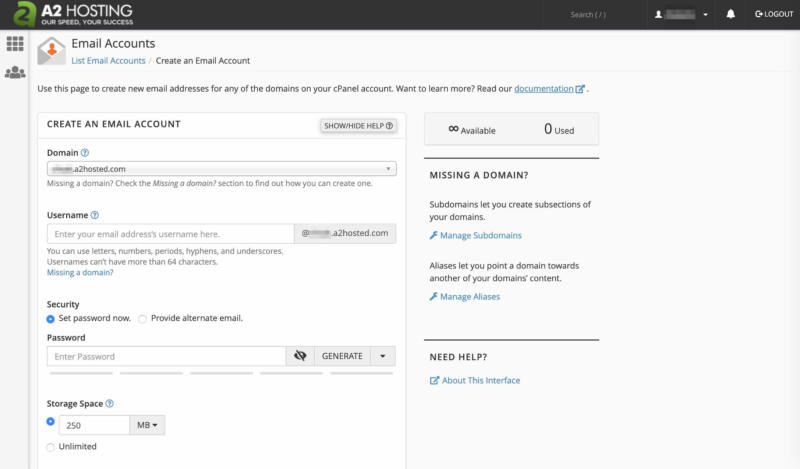Go to List Email Accounts breadcrumb

coord(107,61)
